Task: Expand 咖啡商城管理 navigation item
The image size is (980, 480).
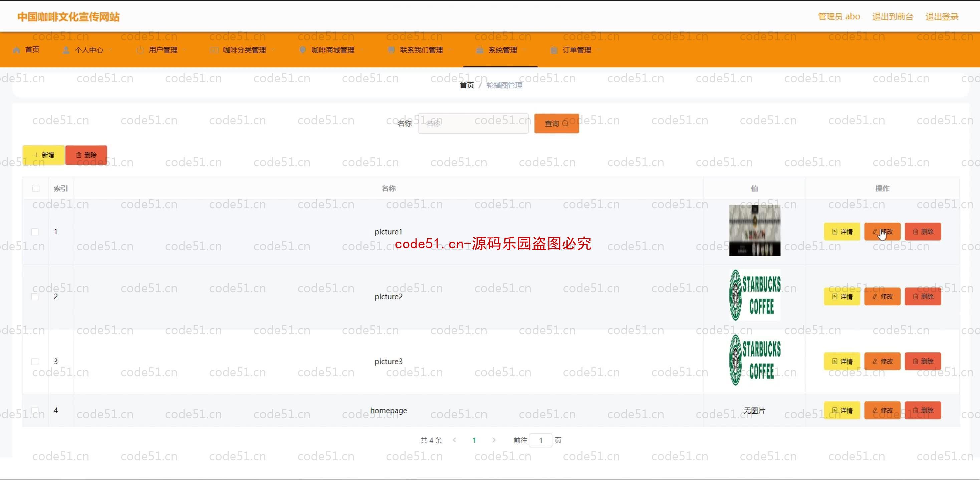Action: (332, 51)
